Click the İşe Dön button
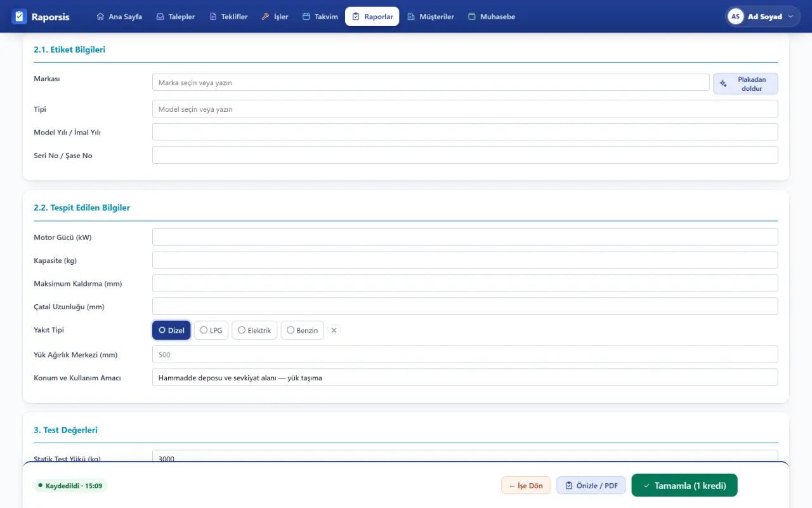 click(x=526, y=486)
